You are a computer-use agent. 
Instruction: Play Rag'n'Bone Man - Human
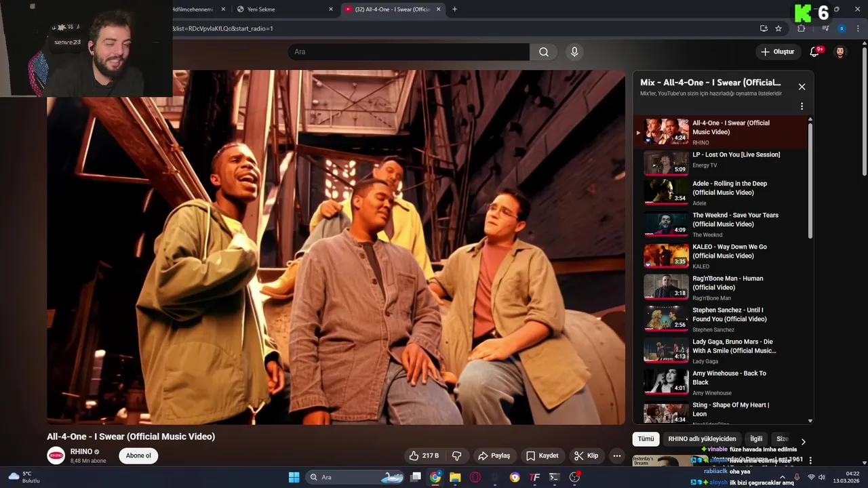click(x=722, y=287)
